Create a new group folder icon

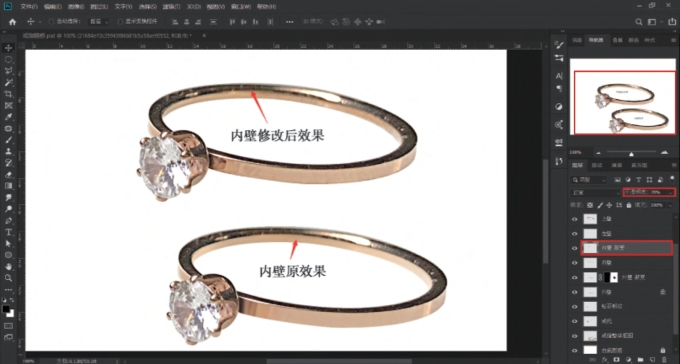point(641,360)
